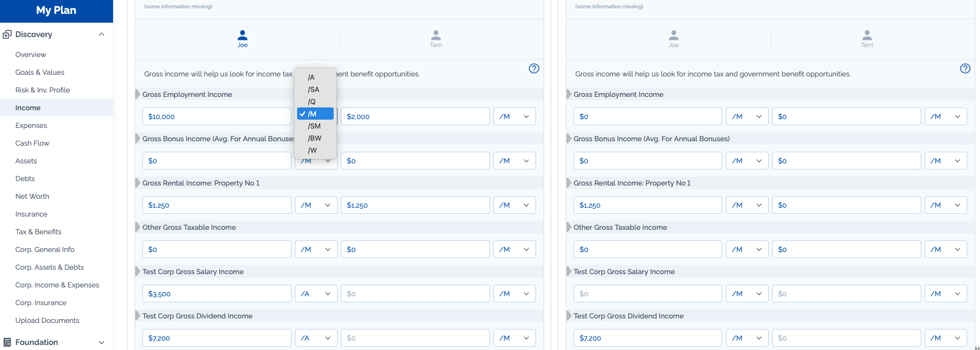Screen dimensions: 980x350
Task: Open the Expenses page
Action: click(x=31, y=125)
